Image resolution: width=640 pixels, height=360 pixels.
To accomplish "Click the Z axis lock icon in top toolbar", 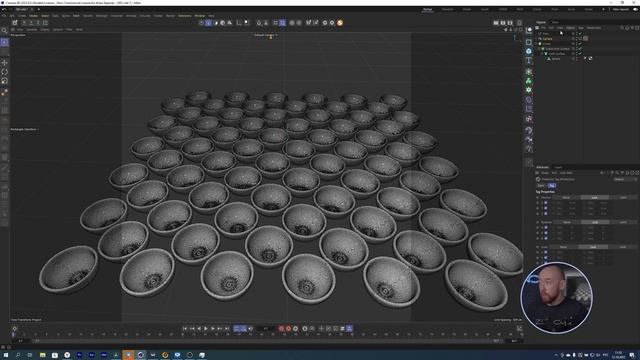I will tap(38, 23).
